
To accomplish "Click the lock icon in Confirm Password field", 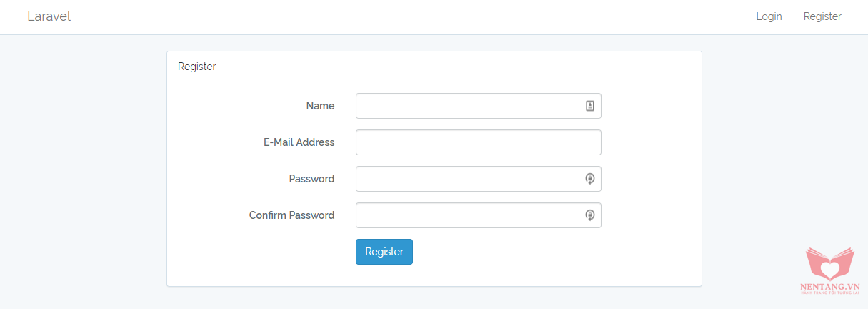I will (x=590, y=215).
